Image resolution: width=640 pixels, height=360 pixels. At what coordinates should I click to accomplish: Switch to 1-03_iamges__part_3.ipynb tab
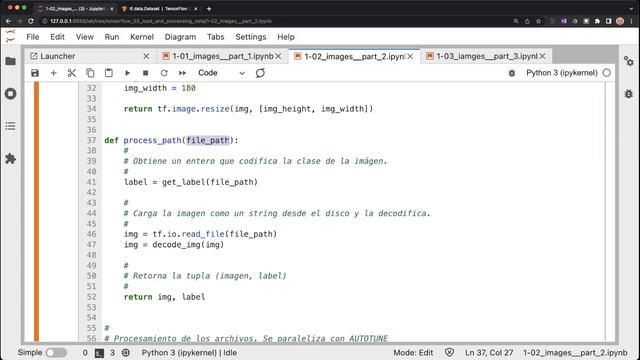(x=487, y=56)
